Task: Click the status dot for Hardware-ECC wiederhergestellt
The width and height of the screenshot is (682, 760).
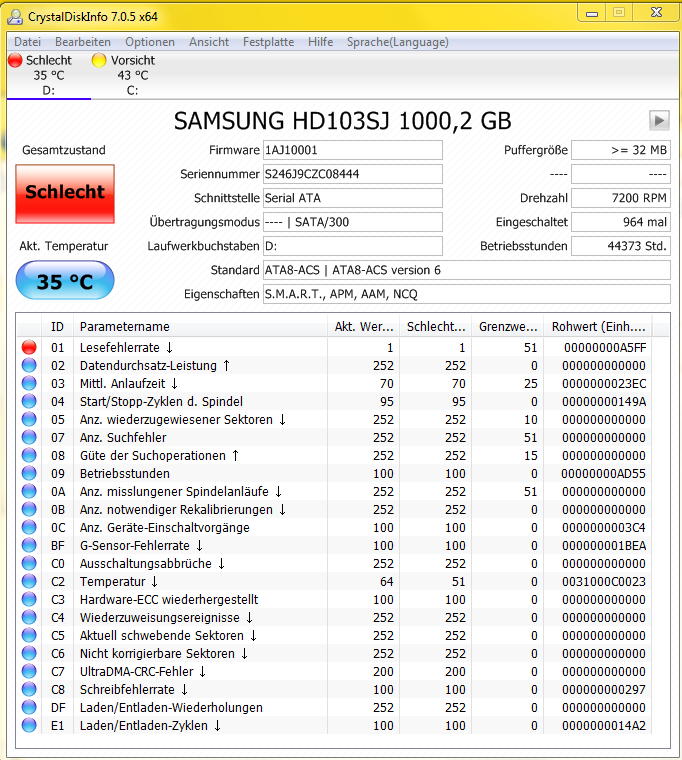Action: pyautogui.click(x=29, y=599)
